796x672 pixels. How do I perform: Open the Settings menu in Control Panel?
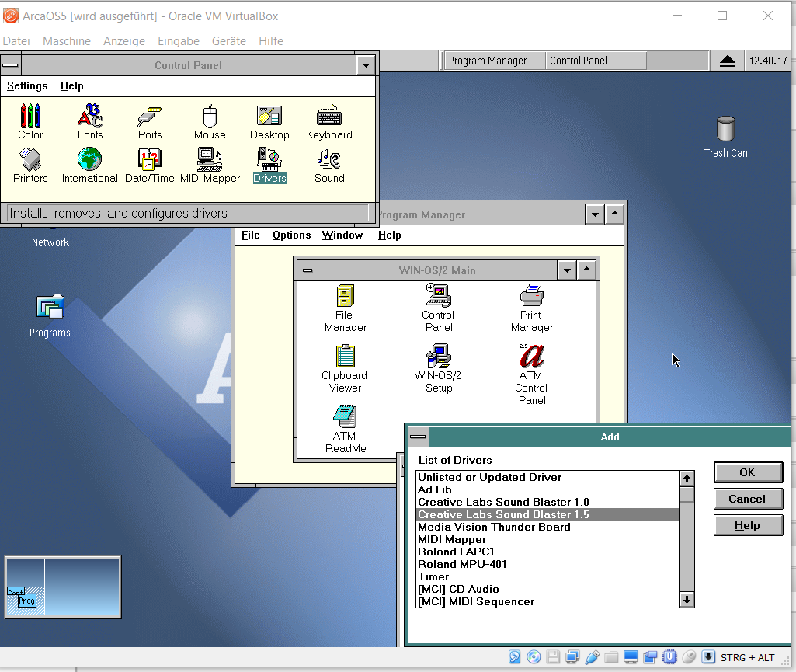point(27,85)
